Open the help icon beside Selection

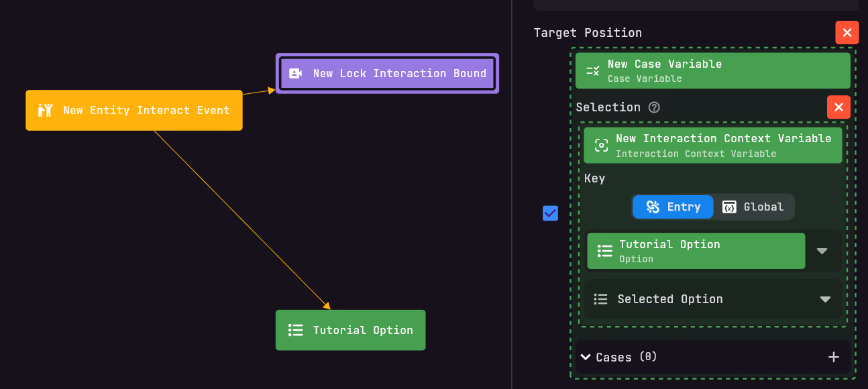(x=654, y=107)
